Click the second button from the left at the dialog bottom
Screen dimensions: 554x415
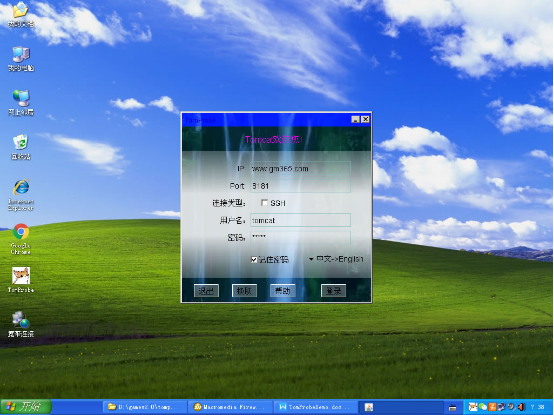click(244, 291)
